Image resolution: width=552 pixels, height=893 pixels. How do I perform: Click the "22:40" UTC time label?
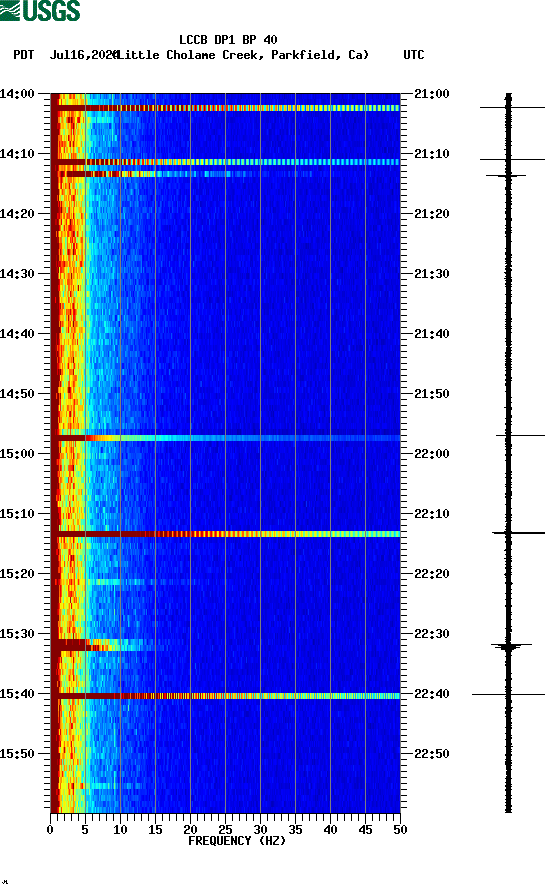pos(432,694)
